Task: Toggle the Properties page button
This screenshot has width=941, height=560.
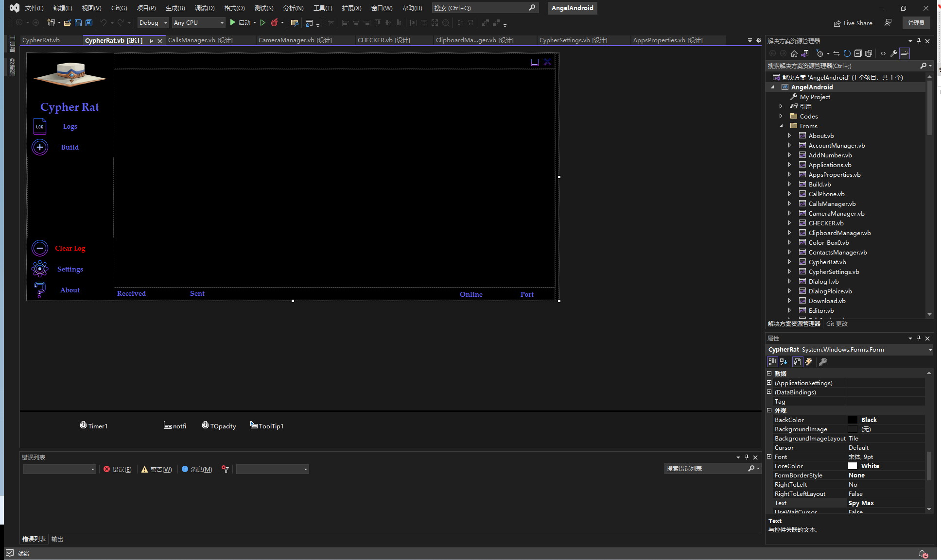Action: (798, 362)
